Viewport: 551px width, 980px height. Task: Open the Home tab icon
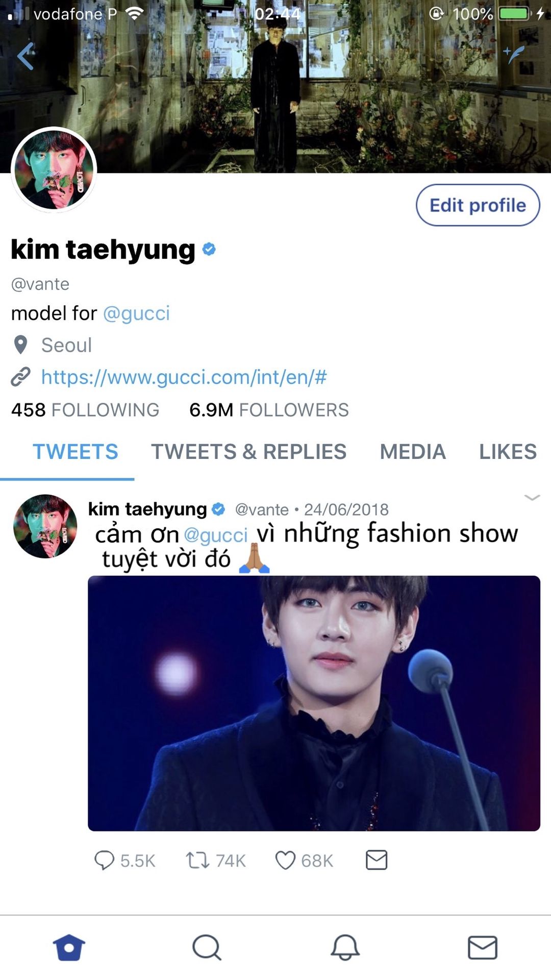pyautogui.click(x=69, y=947)
